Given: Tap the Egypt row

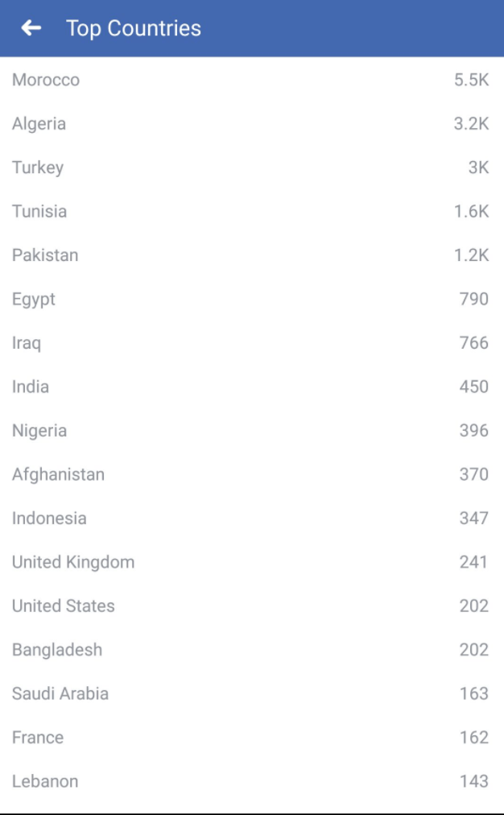Looking at the screenshot, I should (34, 300).
